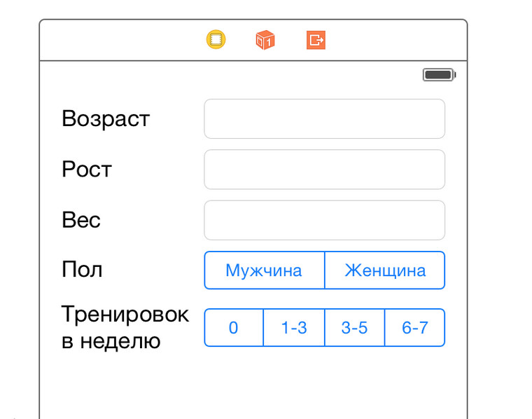Click the empty view area below the form
The width and height of the screenshot is (532, 419).
[252, 385]
